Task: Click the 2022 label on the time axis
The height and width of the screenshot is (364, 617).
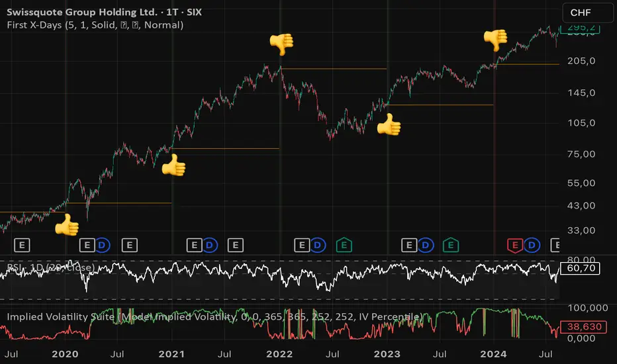Action: 279,354
